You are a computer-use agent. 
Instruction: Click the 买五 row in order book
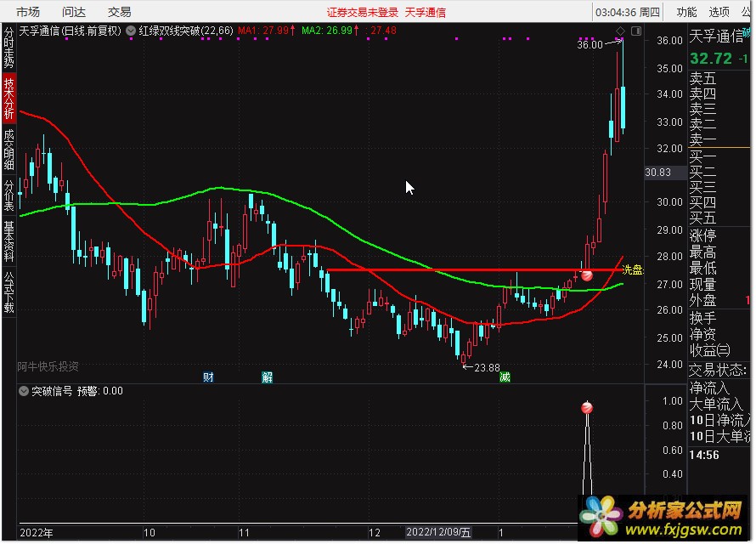[702, 218]
